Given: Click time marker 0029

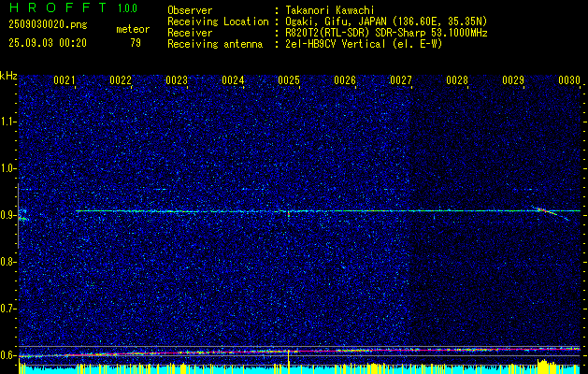Looking at the screenshot, I should (x=513, y=80).
